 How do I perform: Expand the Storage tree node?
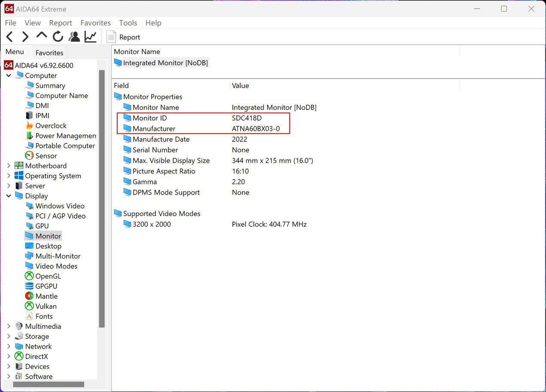(x=9, y=336)
